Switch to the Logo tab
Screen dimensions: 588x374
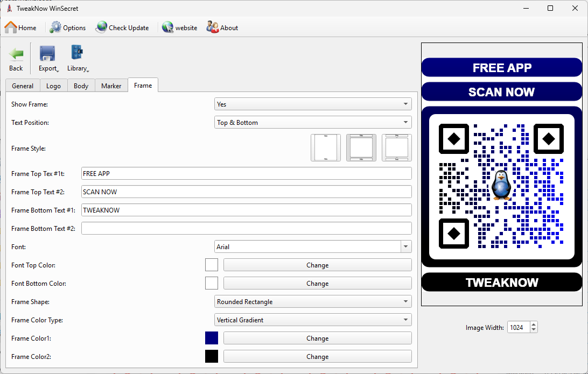coord(54,86)
